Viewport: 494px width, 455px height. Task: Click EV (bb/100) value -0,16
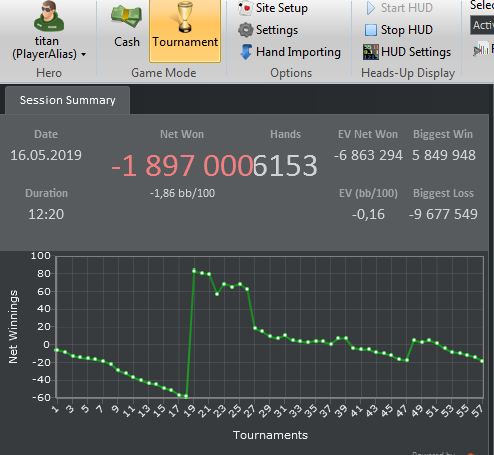tap(368, 214)
